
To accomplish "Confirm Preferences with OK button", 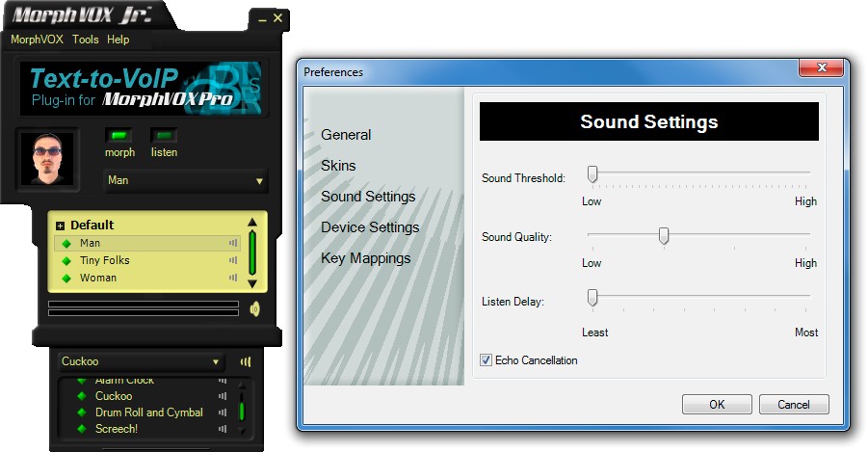I will [717, 405].
